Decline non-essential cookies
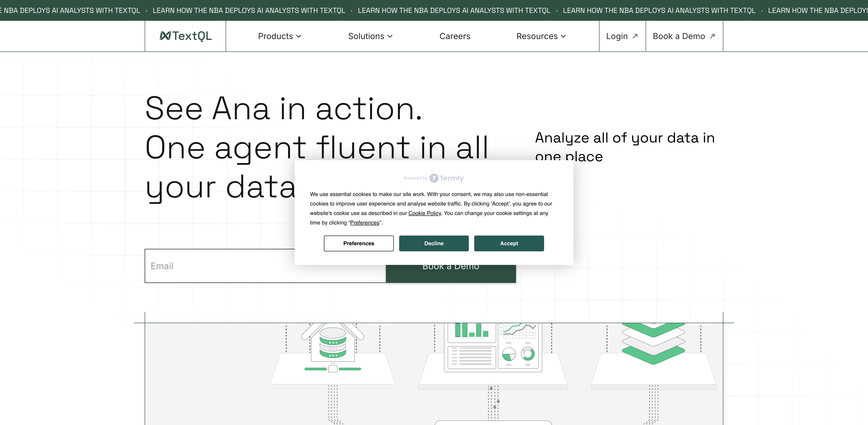The width and height of the screenshot is (868, 425). [434, 243]
